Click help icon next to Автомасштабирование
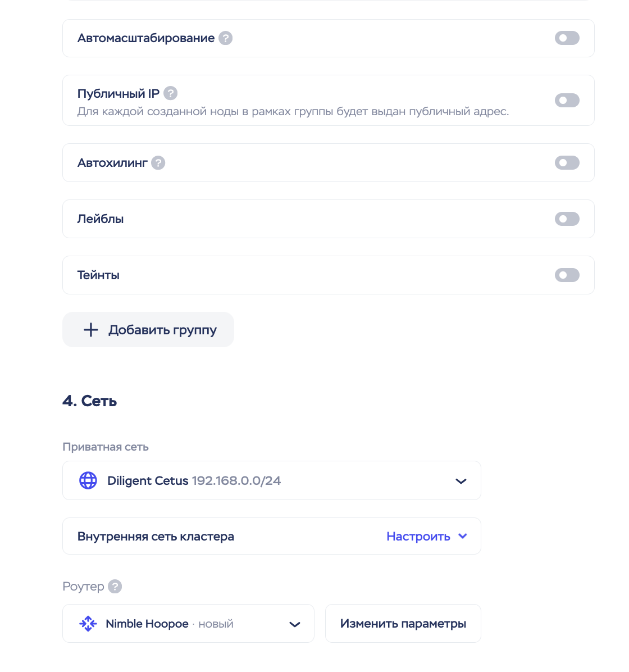 [225, 38]
